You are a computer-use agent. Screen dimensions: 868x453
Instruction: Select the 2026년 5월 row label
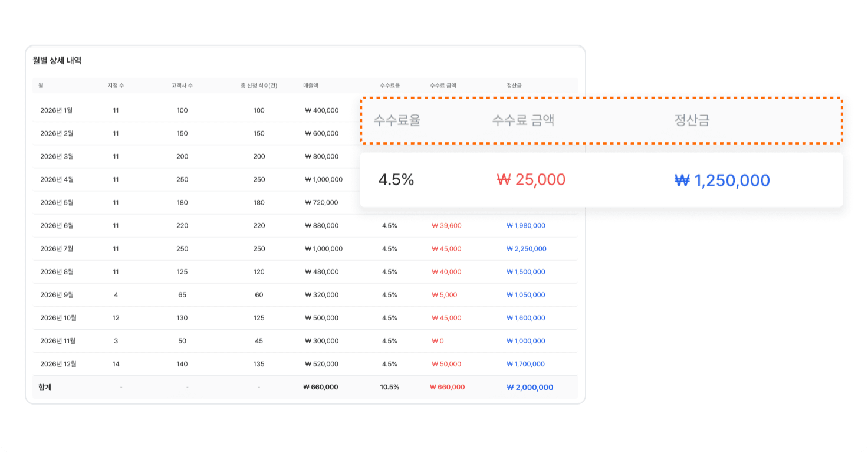point(57,202)
